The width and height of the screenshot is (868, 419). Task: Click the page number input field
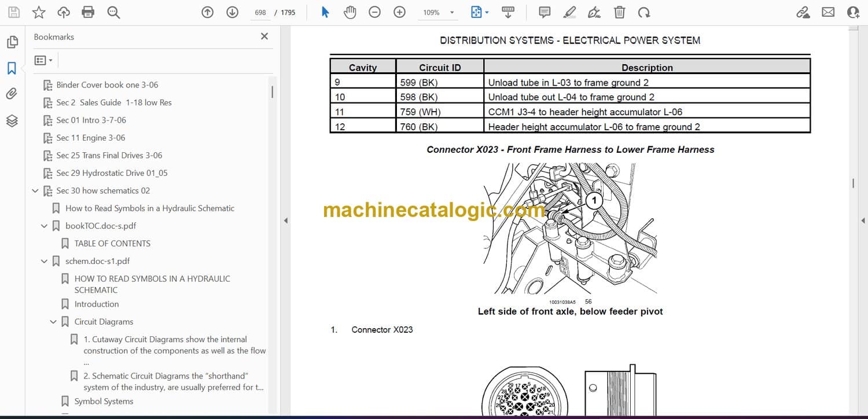click(260, 12)
